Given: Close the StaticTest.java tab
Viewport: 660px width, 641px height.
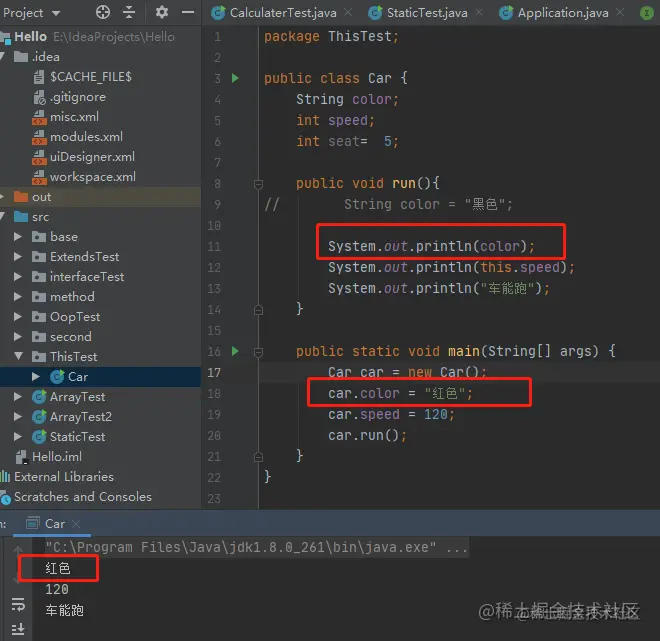Looking at the screenshot, I should (479, 13).
